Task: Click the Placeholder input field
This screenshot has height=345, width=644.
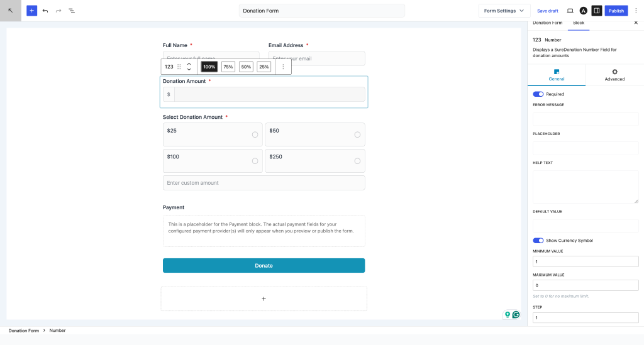Action: [x=586, y=148]
